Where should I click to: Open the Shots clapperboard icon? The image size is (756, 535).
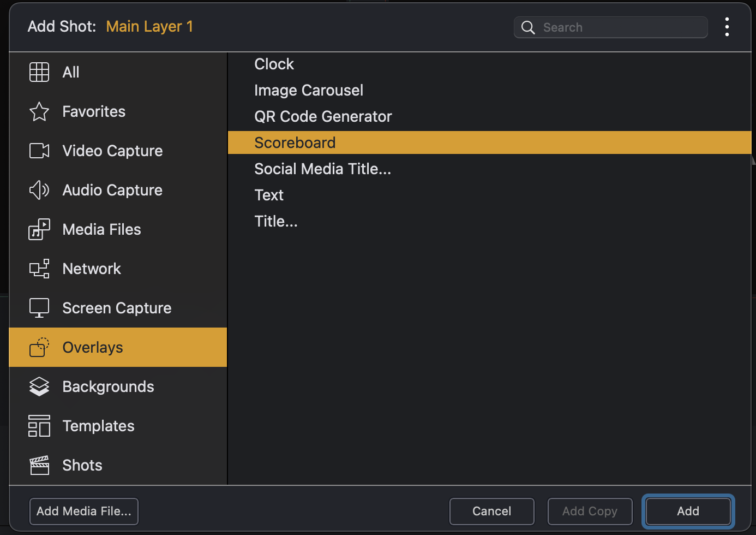pyautogui.click(x=39, y=465)
